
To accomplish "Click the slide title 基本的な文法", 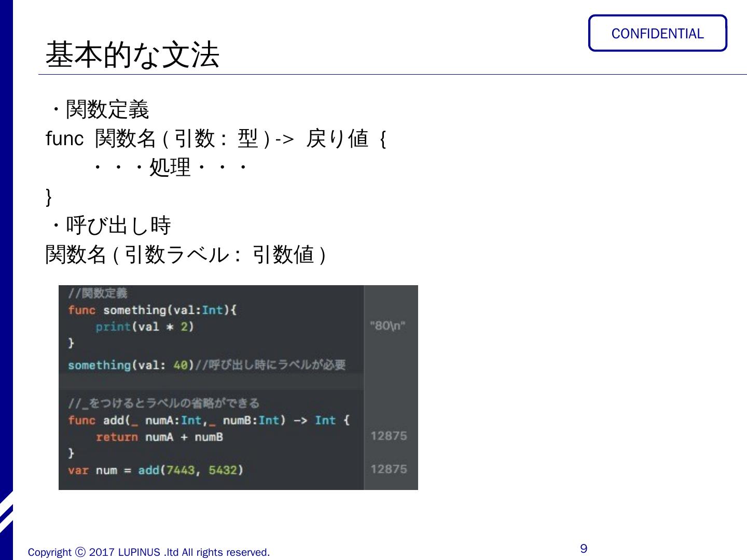I will click(x=133, y=55).
